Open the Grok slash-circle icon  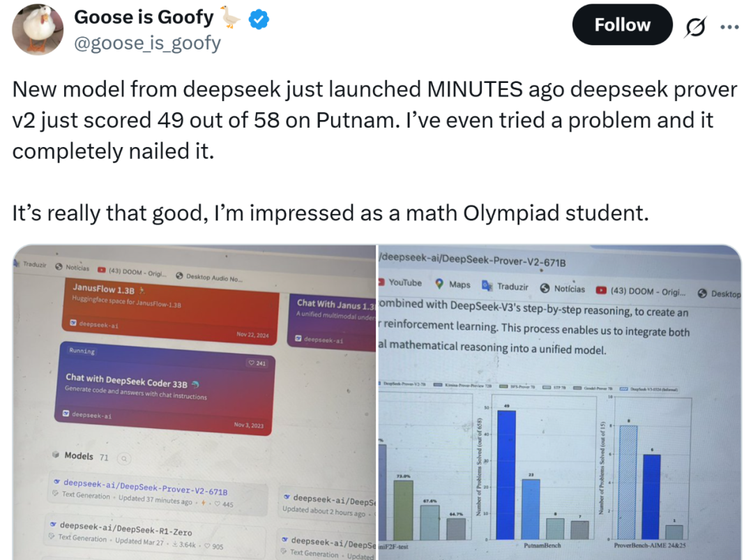(695, 27)
